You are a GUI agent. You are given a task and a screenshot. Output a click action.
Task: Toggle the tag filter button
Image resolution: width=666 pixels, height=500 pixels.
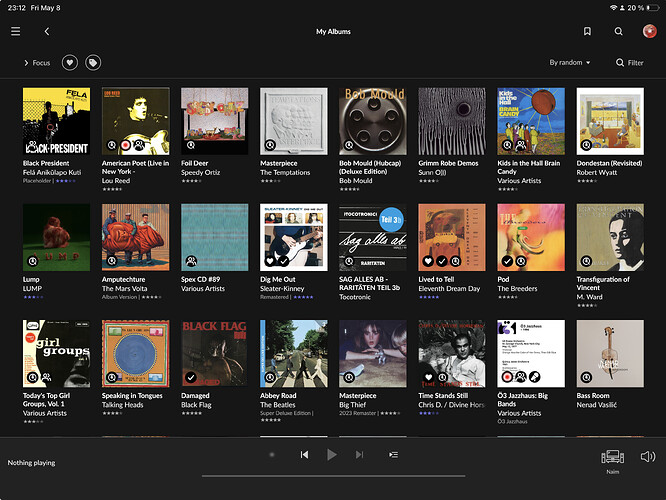click(93, 63)
